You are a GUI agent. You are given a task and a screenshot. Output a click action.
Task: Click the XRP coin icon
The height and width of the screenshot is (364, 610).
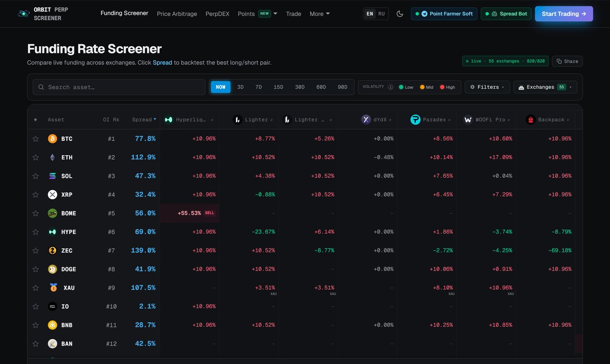coord(52,194)
